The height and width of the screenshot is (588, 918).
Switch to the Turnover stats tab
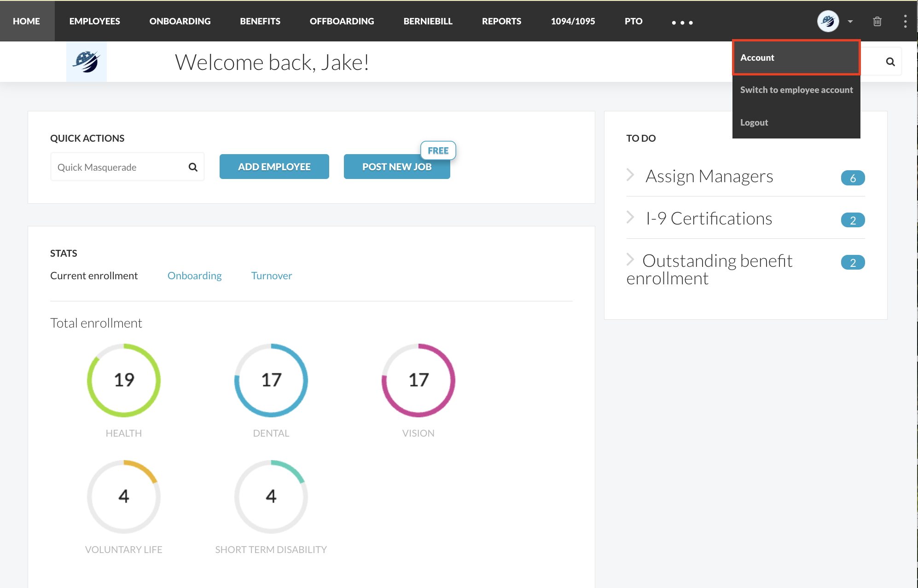pyautogui.click(x=271, y=276)
